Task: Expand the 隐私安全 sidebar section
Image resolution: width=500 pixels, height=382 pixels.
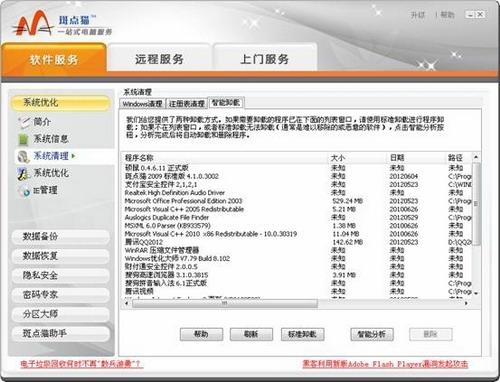Action: tap(61, 275)
